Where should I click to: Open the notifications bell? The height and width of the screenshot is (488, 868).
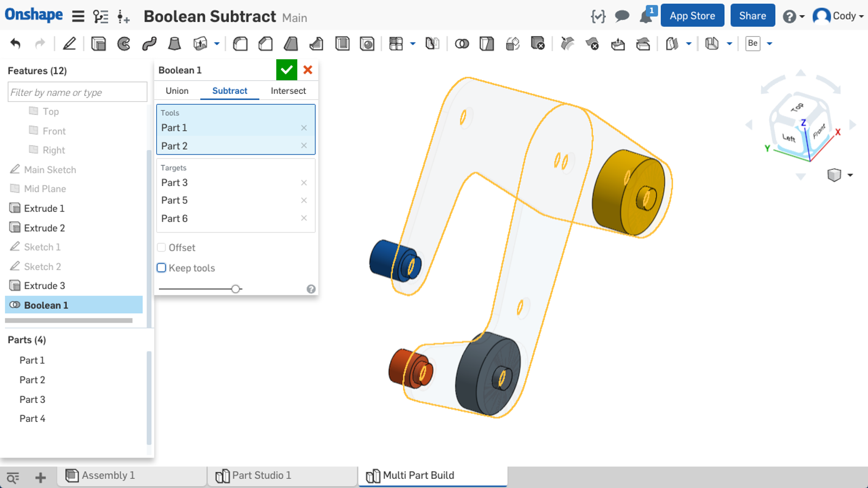[646, 16]
